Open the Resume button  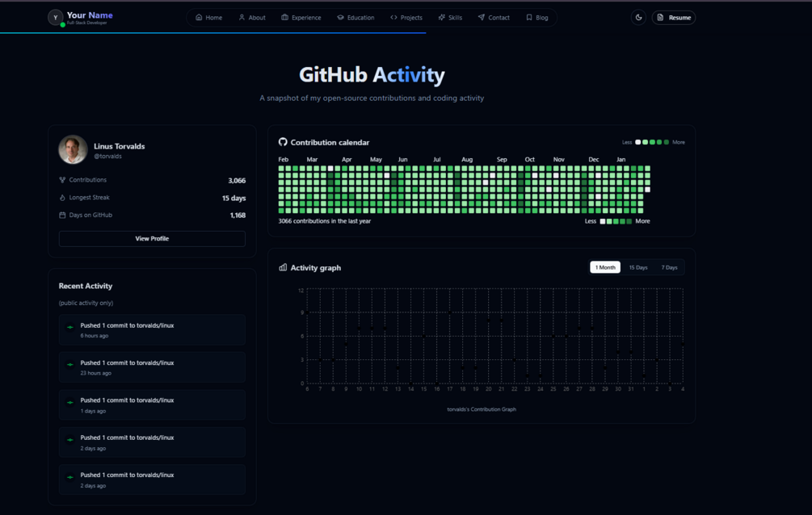click(673, 18)
